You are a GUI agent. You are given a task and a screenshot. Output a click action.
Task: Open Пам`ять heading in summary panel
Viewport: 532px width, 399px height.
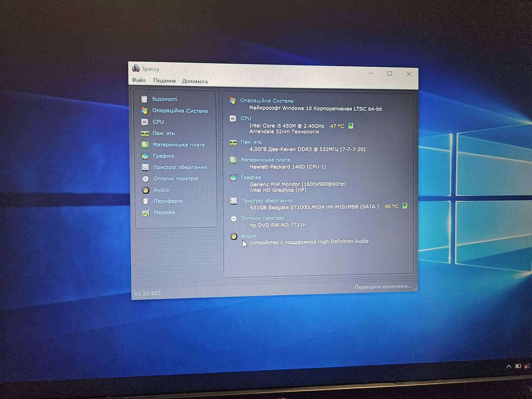coord(251,142)
